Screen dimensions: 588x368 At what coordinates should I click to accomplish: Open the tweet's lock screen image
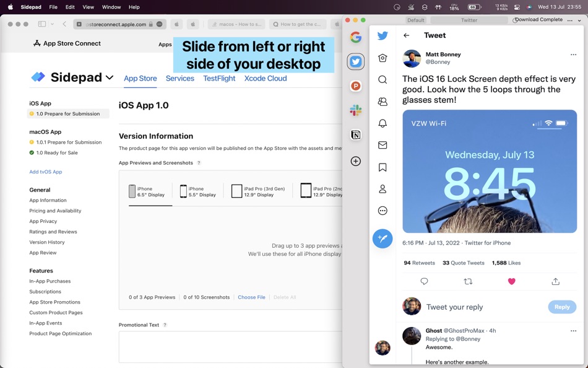click(x=490, y=171)
